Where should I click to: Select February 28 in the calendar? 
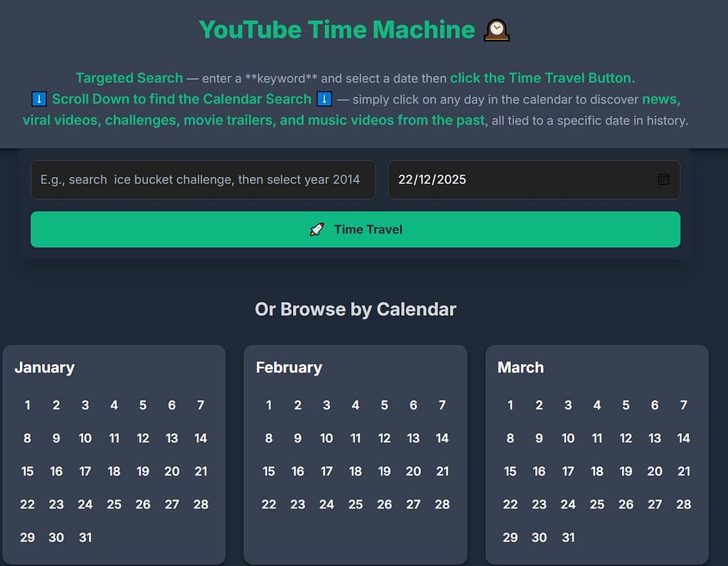point(442,505)
